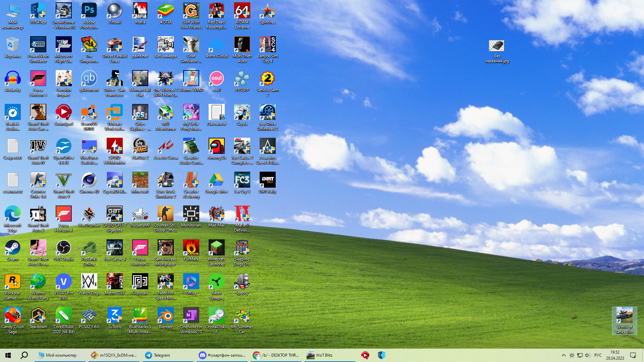
Task: Select the Among Us desktop icon
Action: click(217, 149)
